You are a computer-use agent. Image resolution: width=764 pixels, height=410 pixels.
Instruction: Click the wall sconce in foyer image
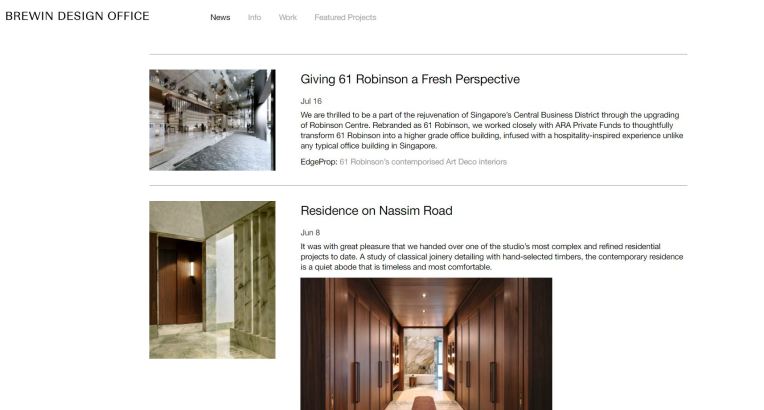coord(191,270)
